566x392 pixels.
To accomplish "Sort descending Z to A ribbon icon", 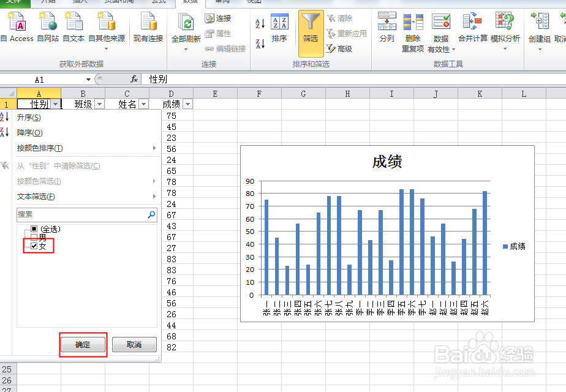I will [260, 43].
